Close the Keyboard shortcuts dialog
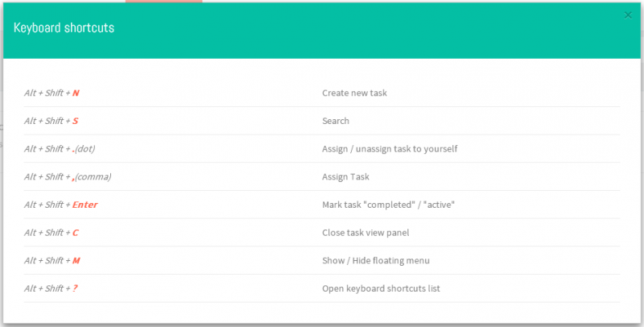This screenshot has height=327, width=644. 628,15
